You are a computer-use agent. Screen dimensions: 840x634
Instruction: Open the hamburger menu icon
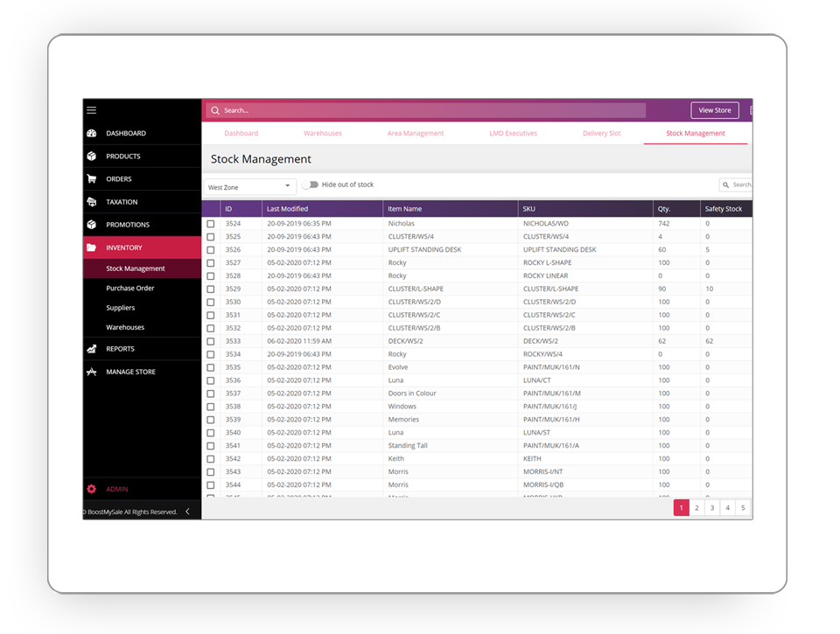[92, 110]
